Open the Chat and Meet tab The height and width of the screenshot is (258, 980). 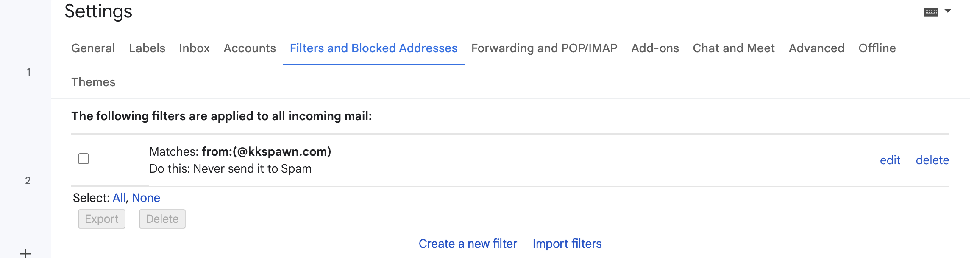pos(734,48)
